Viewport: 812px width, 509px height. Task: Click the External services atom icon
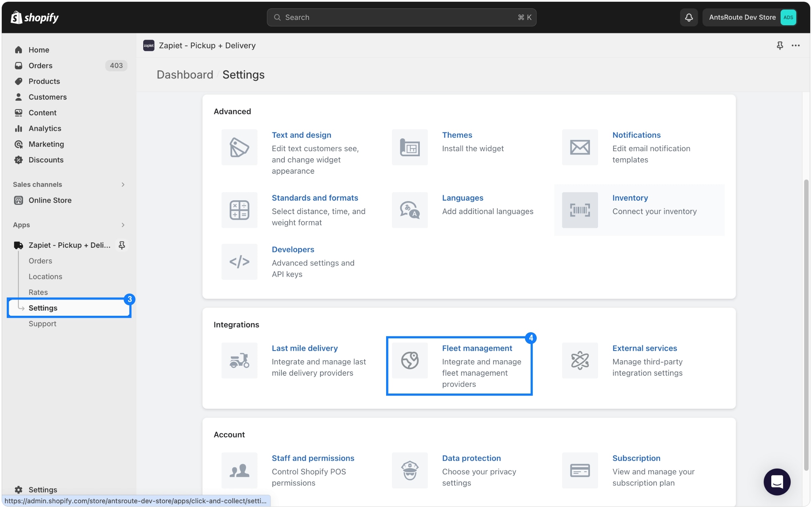pyautogui.click(x=580, y=360)
